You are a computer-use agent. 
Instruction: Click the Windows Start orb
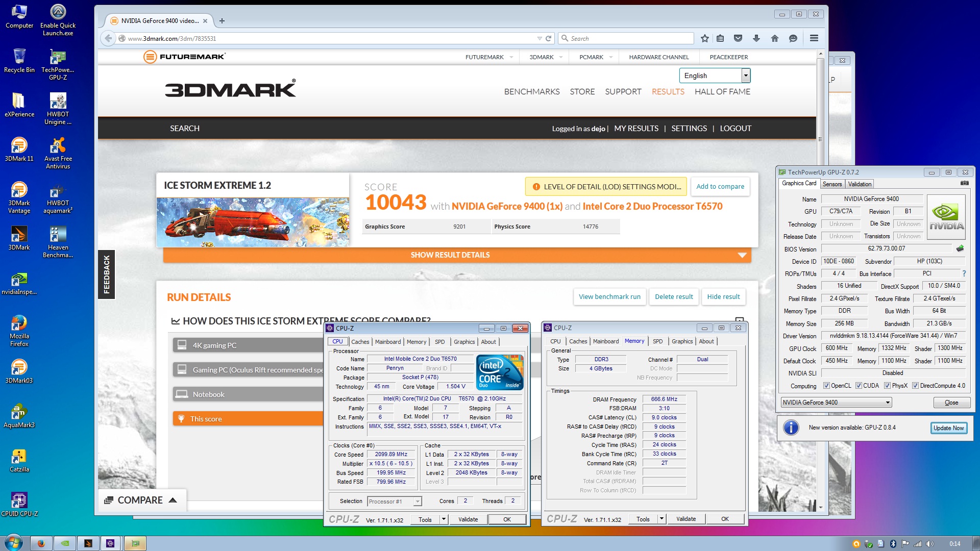pyautogui.click(x=13, y=543)
